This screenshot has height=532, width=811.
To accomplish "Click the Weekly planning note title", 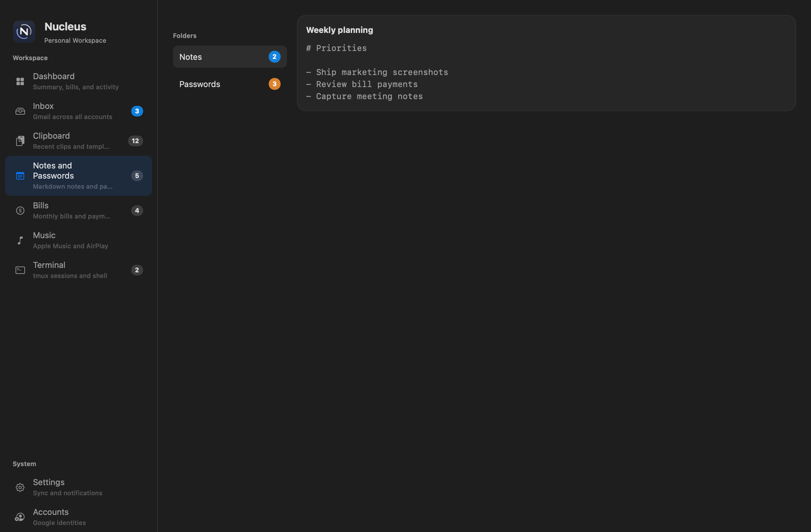I will click(339, 30).
